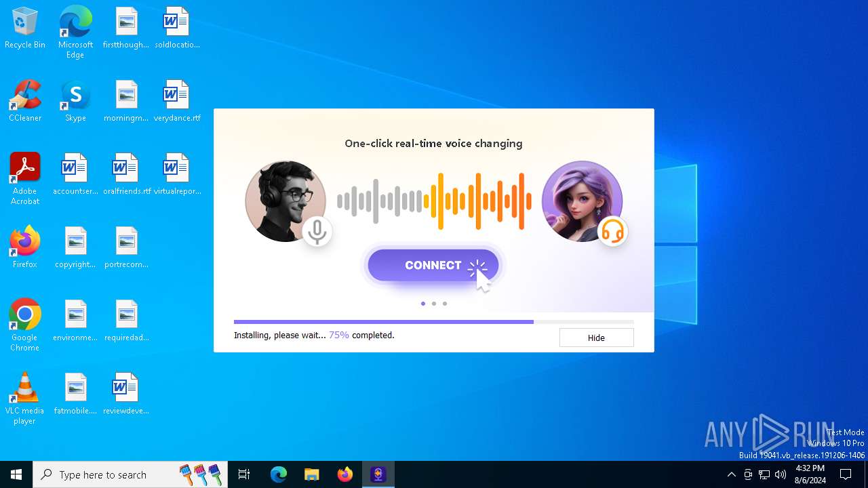This screenshot has height=488, width=868.
Task: Select the copyright... image file
Action: click(75, 248)
